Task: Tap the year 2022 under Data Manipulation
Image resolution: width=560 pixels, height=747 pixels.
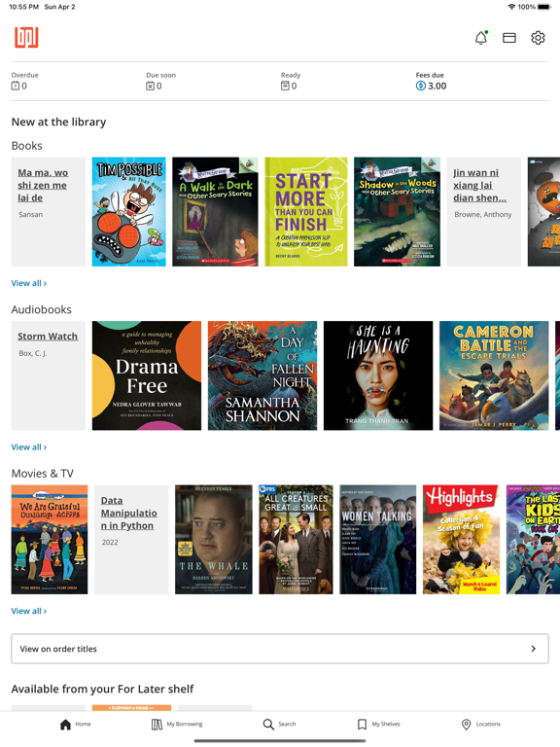Action: (110, 542)
